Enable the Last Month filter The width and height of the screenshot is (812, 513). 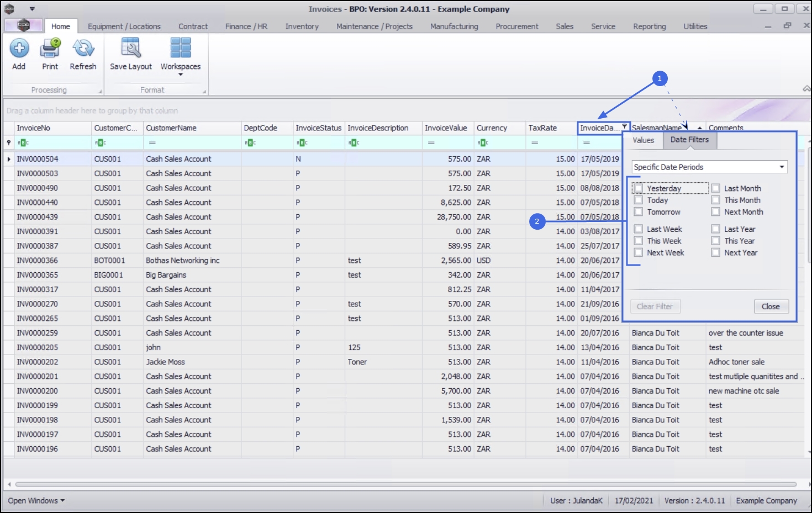click(716, 188)
